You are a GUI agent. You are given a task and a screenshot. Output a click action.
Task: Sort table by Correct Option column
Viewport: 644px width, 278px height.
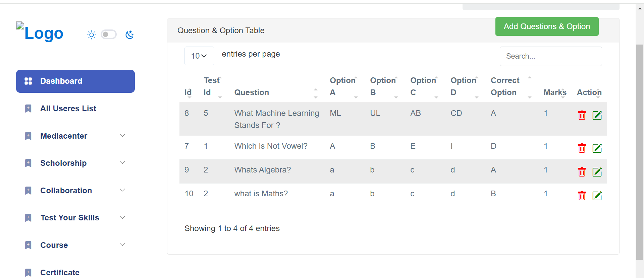point(505,86)
